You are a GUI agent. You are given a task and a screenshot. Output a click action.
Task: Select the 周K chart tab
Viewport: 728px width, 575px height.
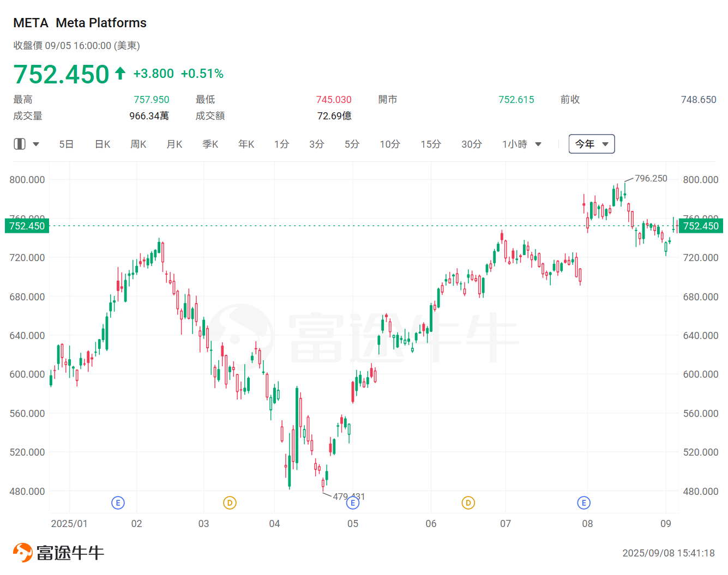139,144
